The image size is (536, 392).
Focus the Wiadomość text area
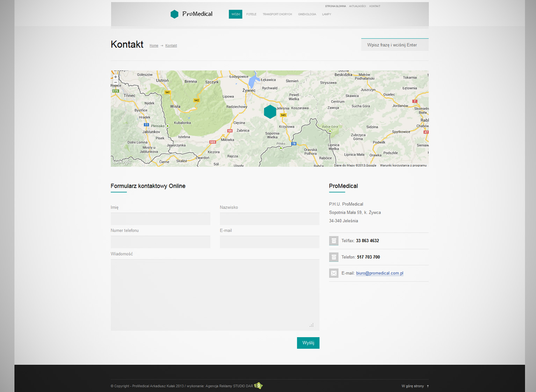tap(215, 295)
